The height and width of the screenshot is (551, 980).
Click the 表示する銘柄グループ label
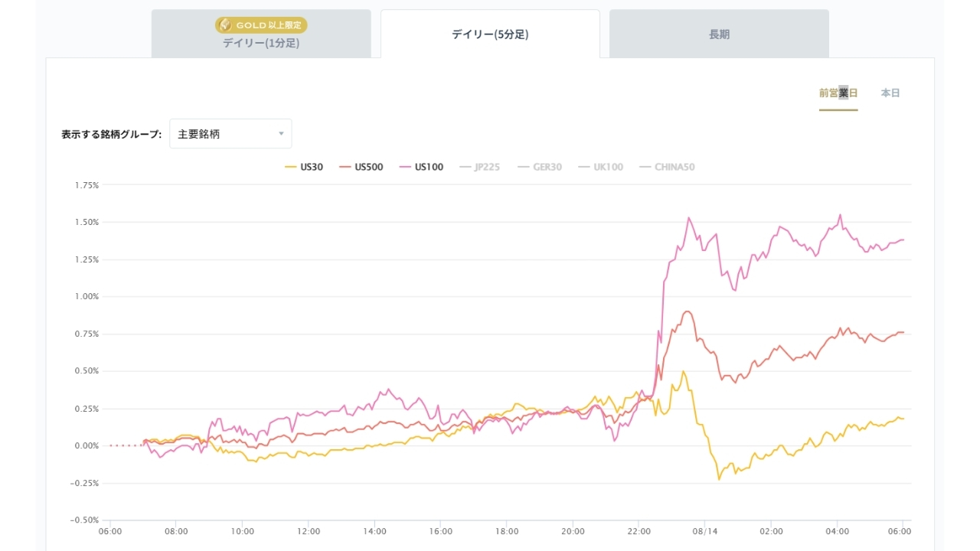click(112, 134)
